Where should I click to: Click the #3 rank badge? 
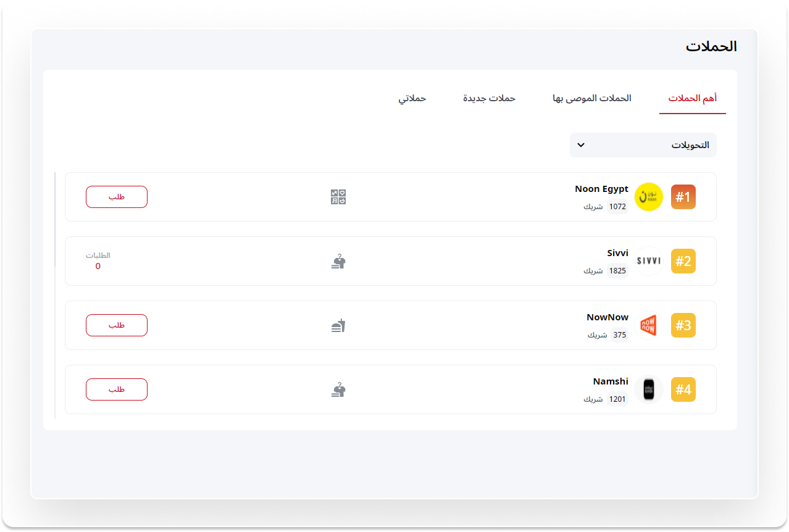683,325
